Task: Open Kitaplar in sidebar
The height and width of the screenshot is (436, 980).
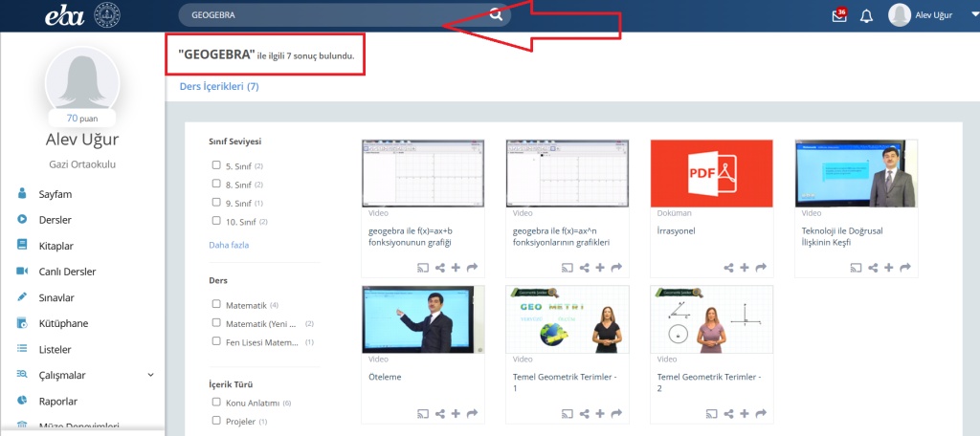Action: click(56, 246)
